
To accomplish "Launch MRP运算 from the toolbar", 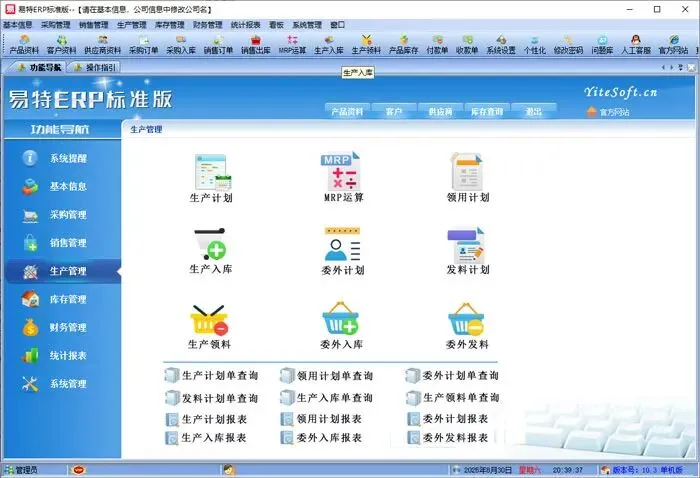I will [292, 45].
